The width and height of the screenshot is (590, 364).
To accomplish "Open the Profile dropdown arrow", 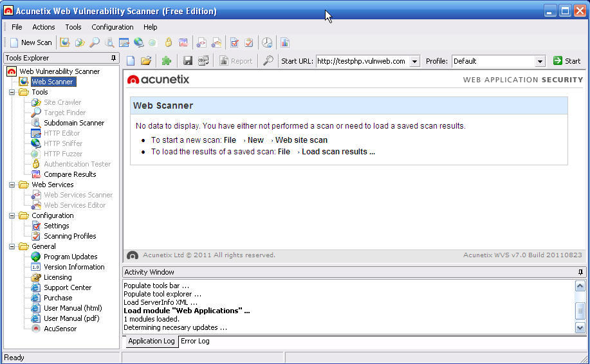I will tap(540, 61).
